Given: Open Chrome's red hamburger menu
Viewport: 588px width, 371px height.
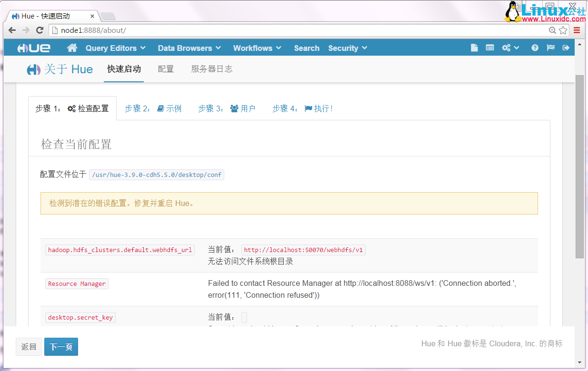Looking at the screenshot, I should point(577,30).
